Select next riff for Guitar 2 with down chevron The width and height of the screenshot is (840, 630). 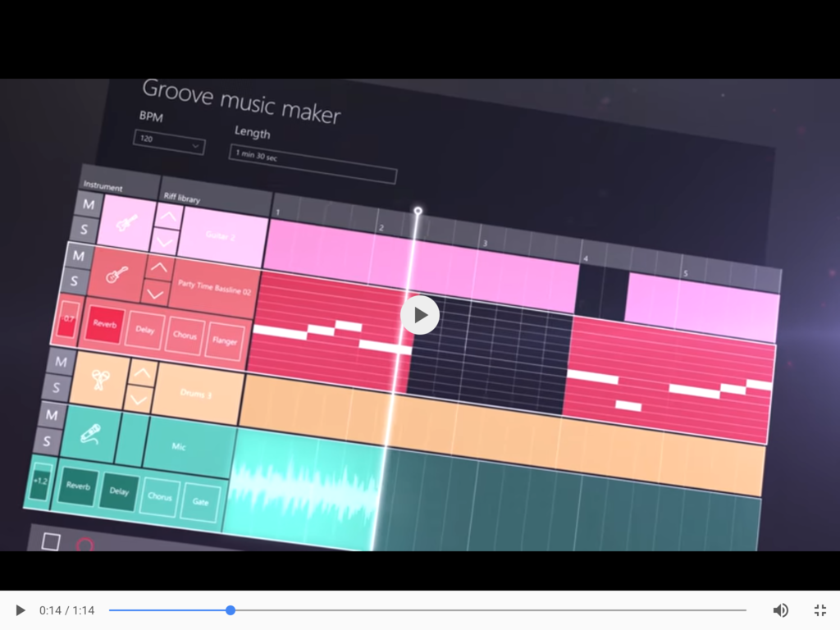(164, 242)
